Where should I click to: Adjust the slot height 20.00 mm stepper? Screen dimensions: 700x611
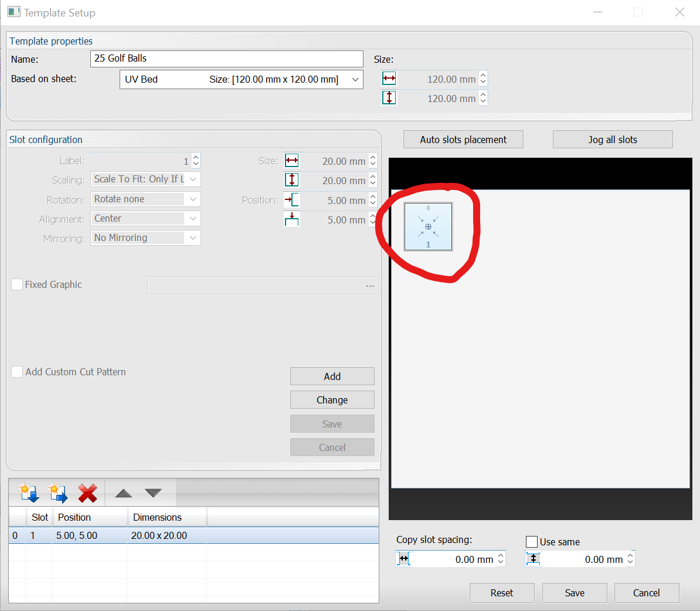373,180
